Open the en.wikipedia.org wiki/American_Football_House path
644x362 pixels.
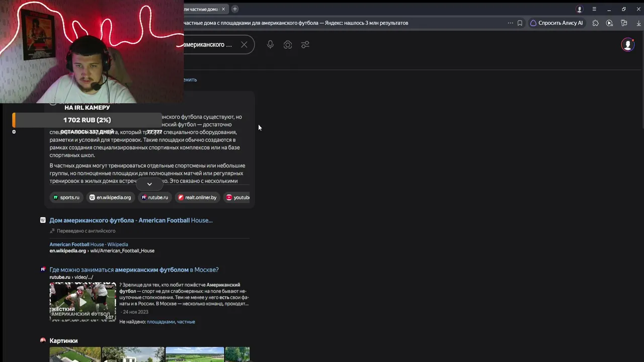[x=102, y=251]
